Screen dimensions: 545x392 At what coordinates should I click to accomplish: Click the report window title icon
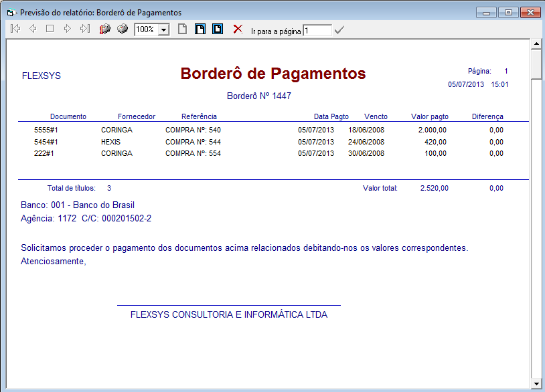pyautogui.click(x=11, y=13)
